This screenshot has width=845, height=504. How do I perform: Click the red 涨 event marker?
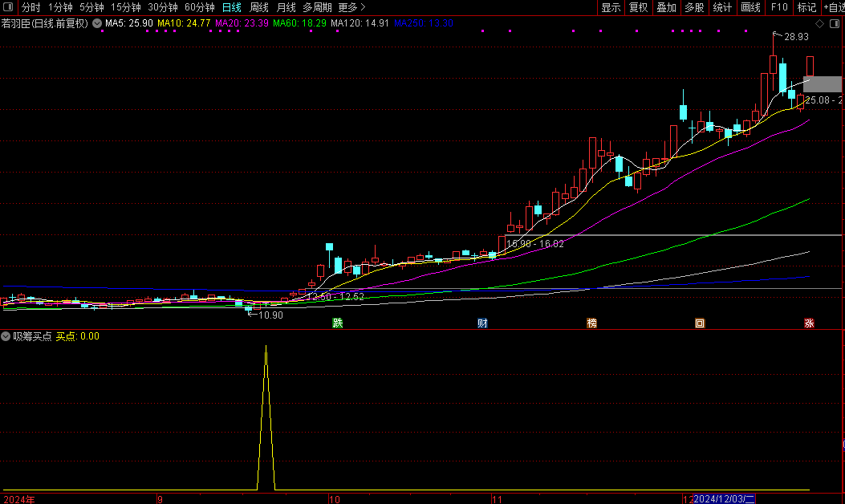(809, 323)
